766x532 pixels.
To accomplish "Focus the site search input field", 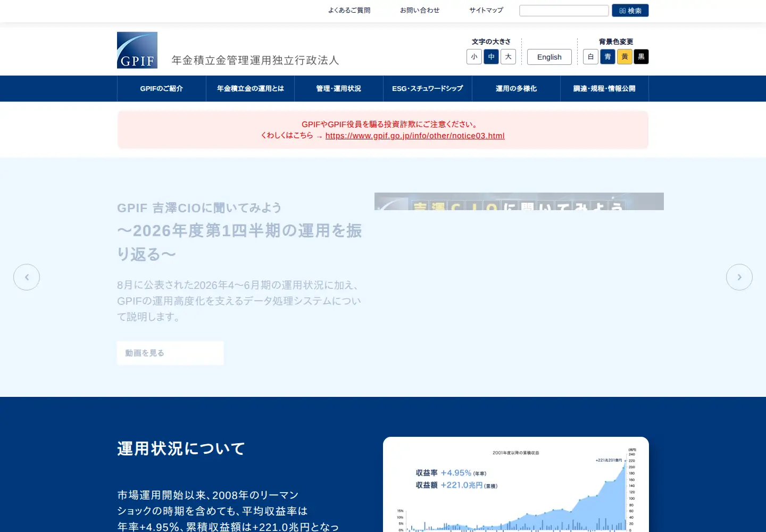I will (x=564, y=11).
